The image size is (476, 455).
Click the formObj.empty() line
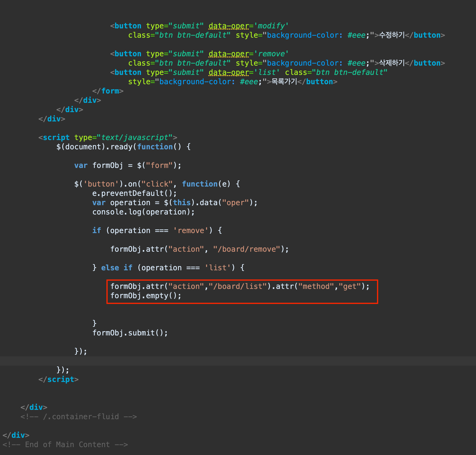[x=146, y=296]
